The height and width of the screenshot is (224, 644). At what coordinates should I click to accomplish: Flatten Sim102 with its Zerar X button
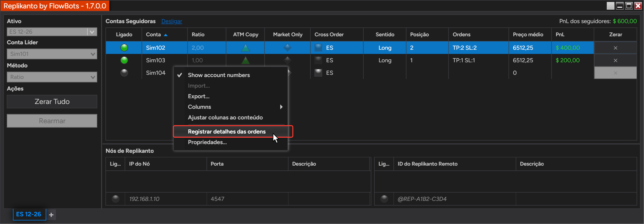[615, 48]
